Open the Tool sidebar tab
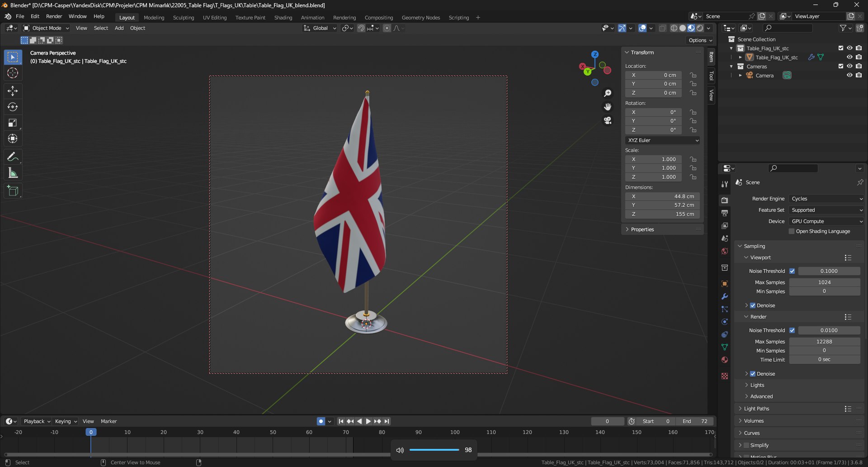This screenshot has width=868, height=467. (x=711, y=76)
